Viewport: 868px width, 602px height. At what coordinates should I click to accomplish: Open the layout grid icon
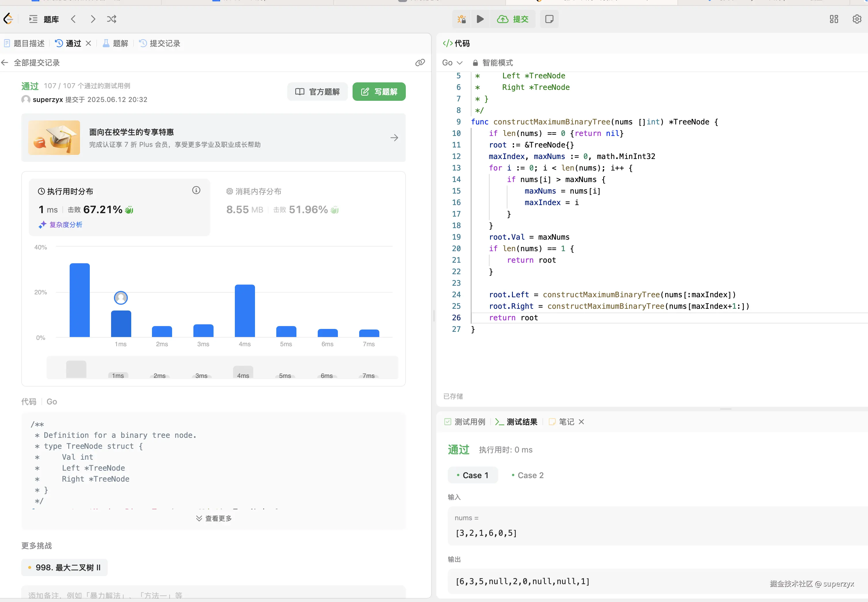(834, 19)
